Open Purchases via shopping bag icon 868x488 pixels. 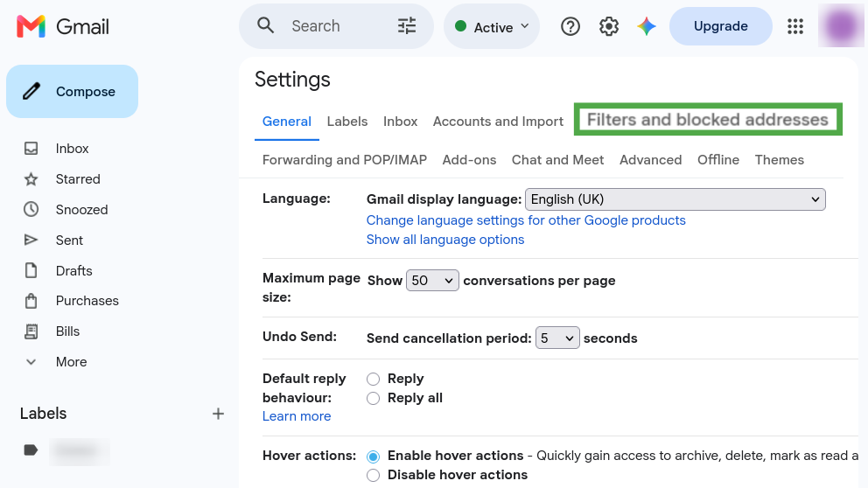tap(31, 301)
